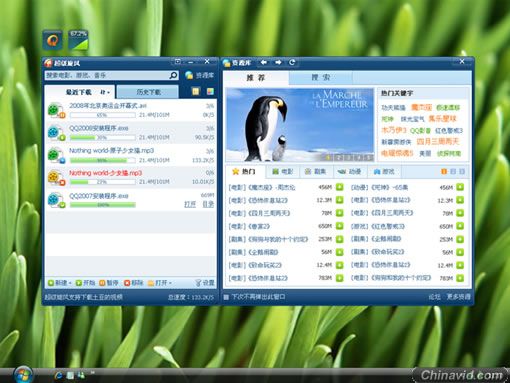Click the magnifier search icon
Viewport: 510px width, 383px height.
point(173,75)
